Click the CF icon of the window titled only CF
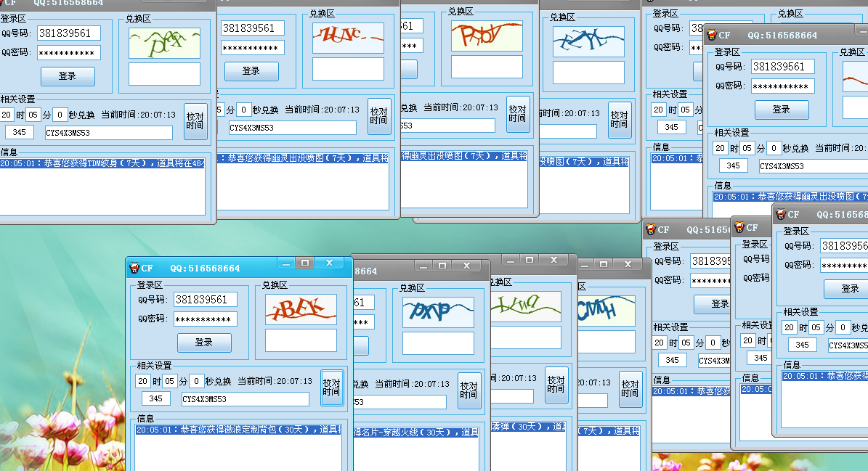 pyautogui.click(x=739, y=227)
